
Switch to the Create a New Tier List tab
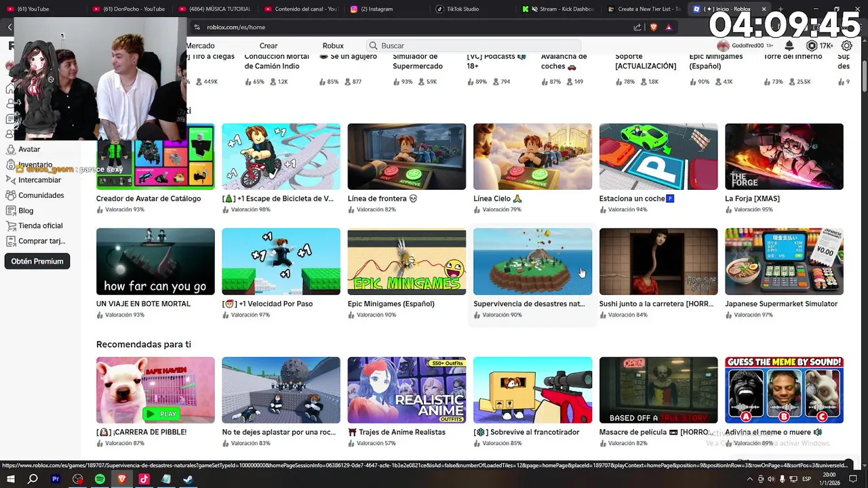[644, 9]
